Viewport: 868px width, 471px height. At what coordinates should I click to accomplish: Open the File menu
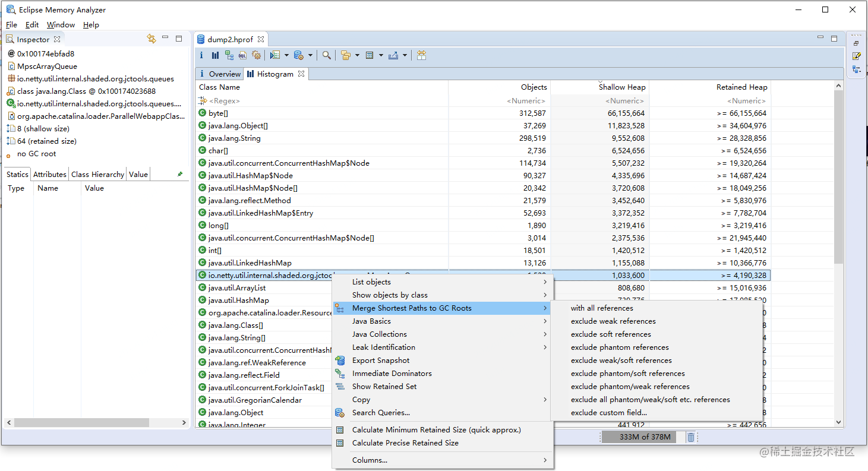pos(12,25)
